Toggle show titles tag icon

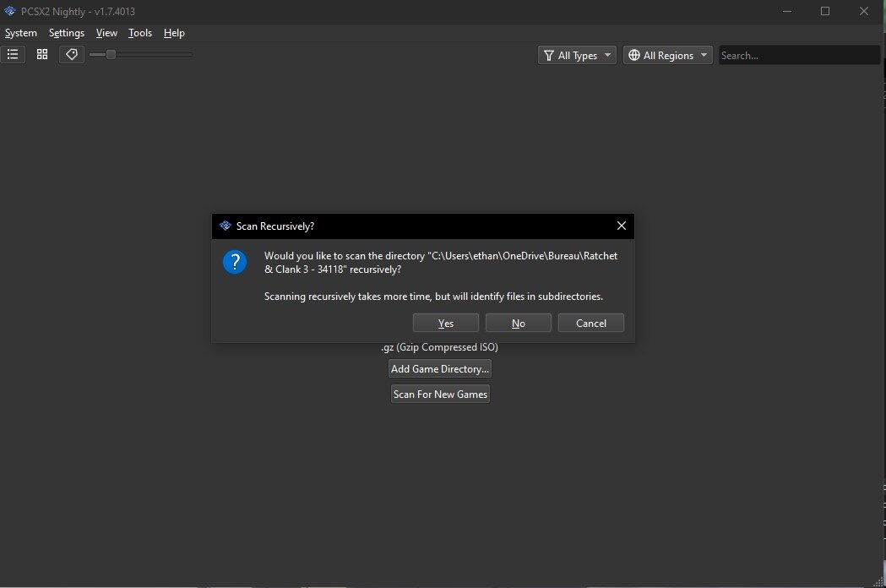click(72, 54)
